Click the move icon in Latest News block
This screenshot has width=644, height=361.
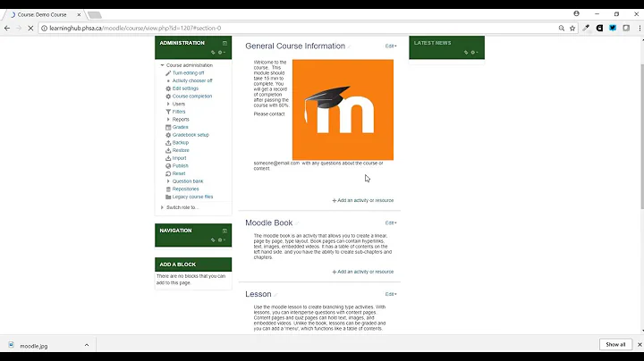466,53
